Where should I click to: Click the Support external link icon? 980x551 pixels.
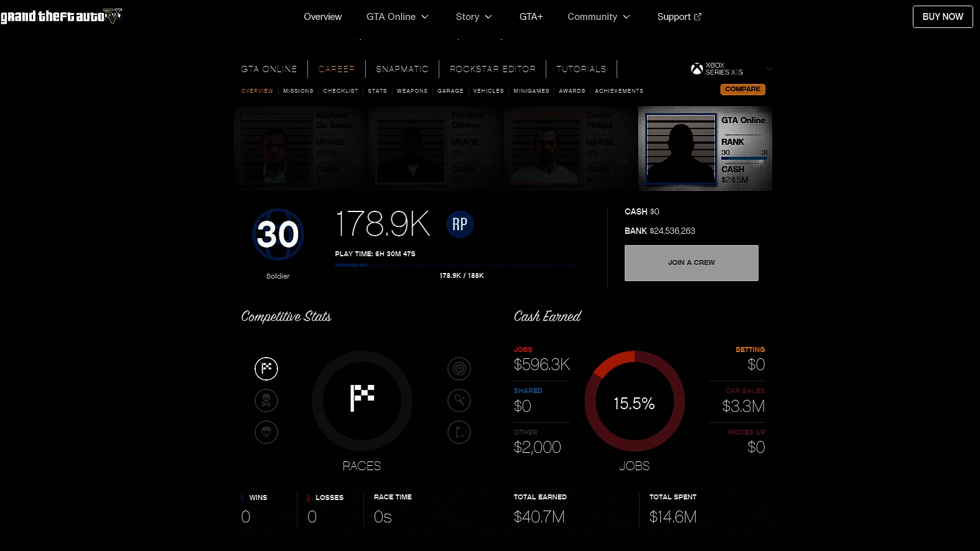point(698,17)
